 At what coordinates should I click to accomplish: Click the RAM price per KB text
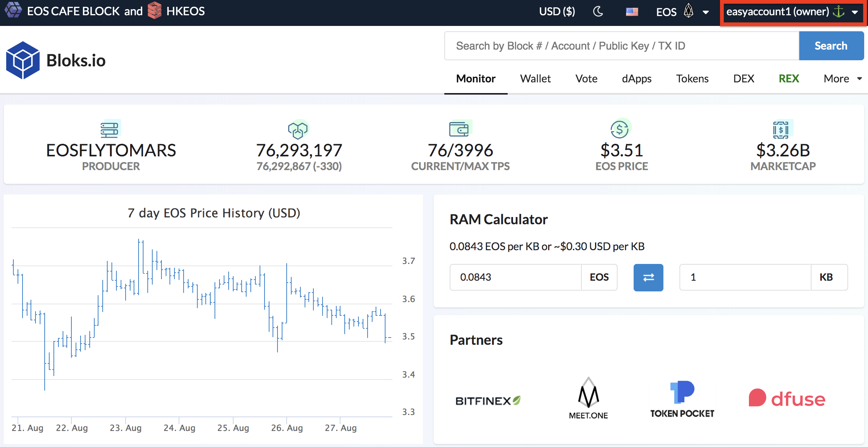[x=547, y=246]
